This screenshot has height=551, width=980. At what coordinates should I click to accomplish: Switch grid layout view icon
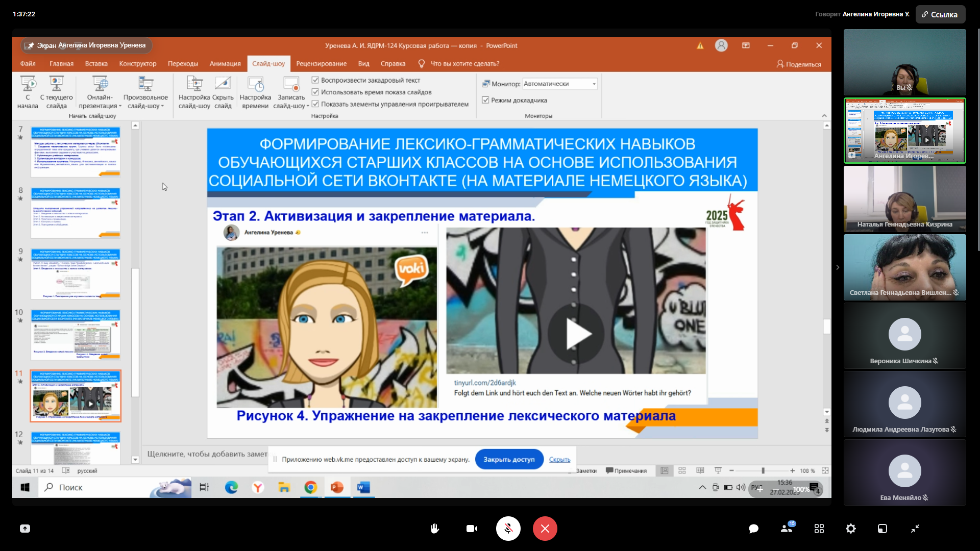click(819, 529)
